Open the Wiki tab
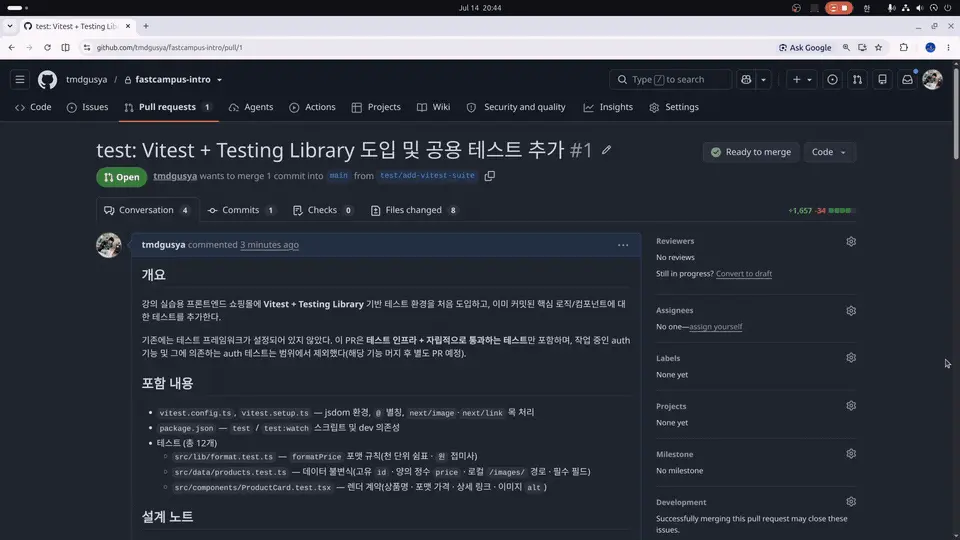Viewport: 960px width, 540px height. click(x=433, y=107)
